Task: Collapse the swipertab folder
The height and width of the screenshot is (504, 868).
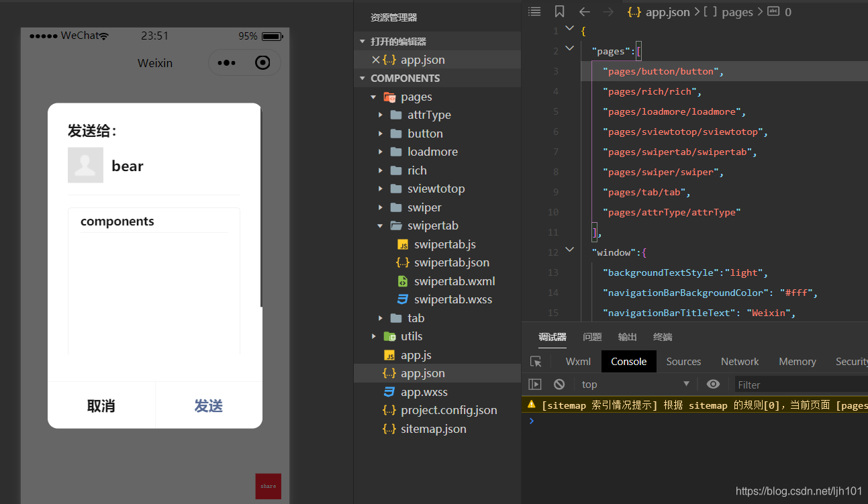Action: tap(381, 225)
